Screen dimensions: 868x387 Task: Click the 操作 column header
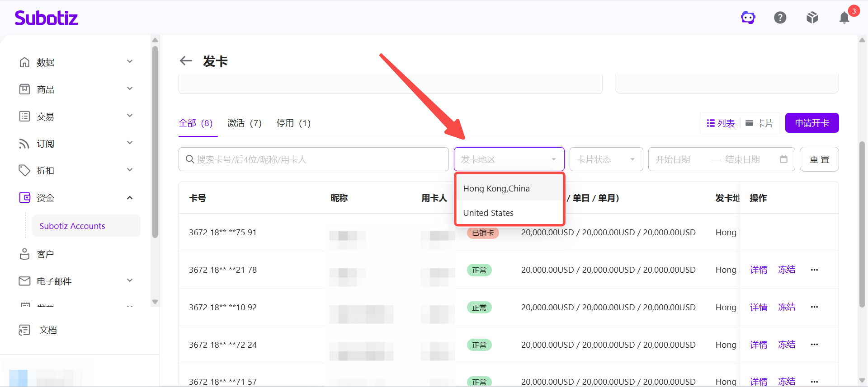tap(758, 198)
